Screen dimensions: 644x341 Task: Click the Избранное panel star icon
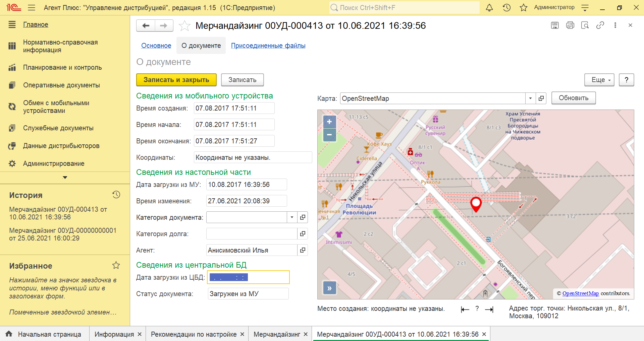point(116,265)
